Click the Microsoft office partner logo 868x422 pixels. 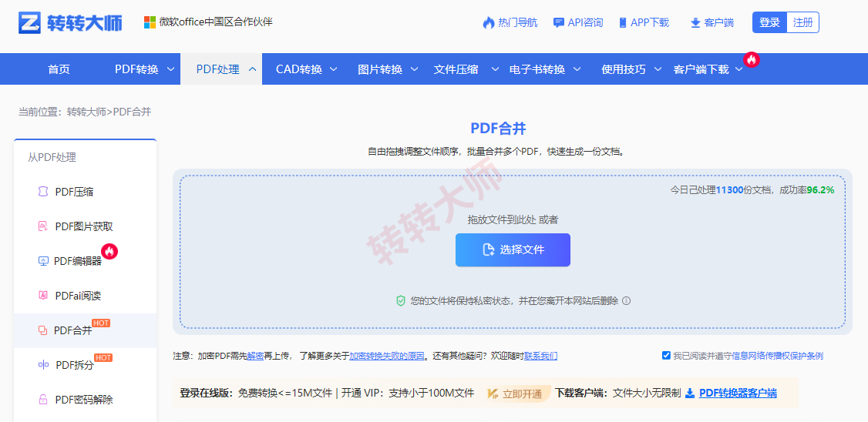(150, 22)
